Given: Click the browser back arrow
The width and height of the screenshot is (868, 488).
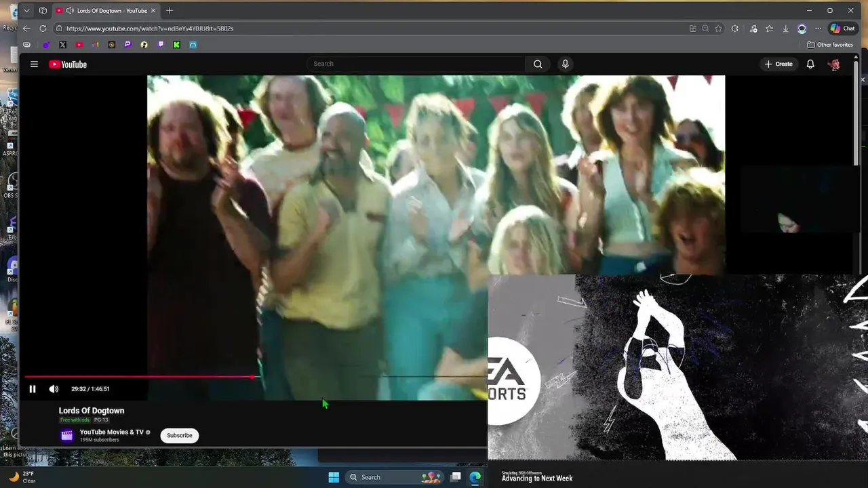Looking at the screenshot, I should pos(26,28).
